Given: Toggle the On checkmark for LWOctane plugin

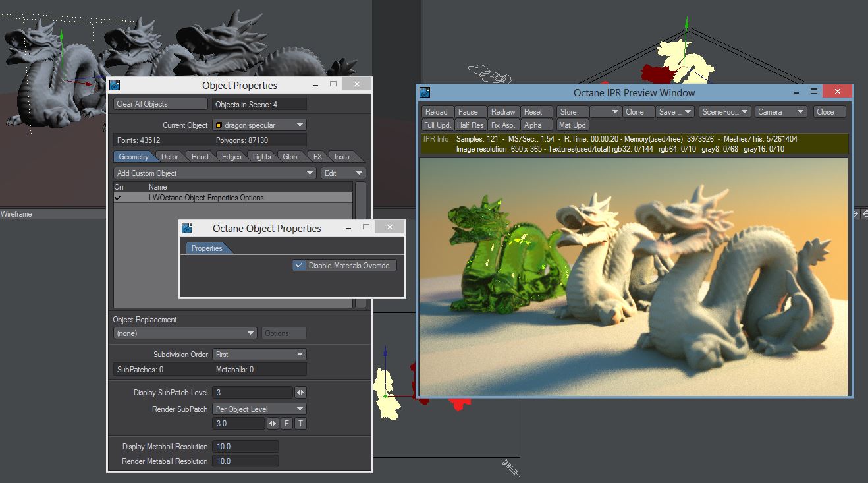Looking at the screenshot, I should pyautogui.click(x=119, y=198).
